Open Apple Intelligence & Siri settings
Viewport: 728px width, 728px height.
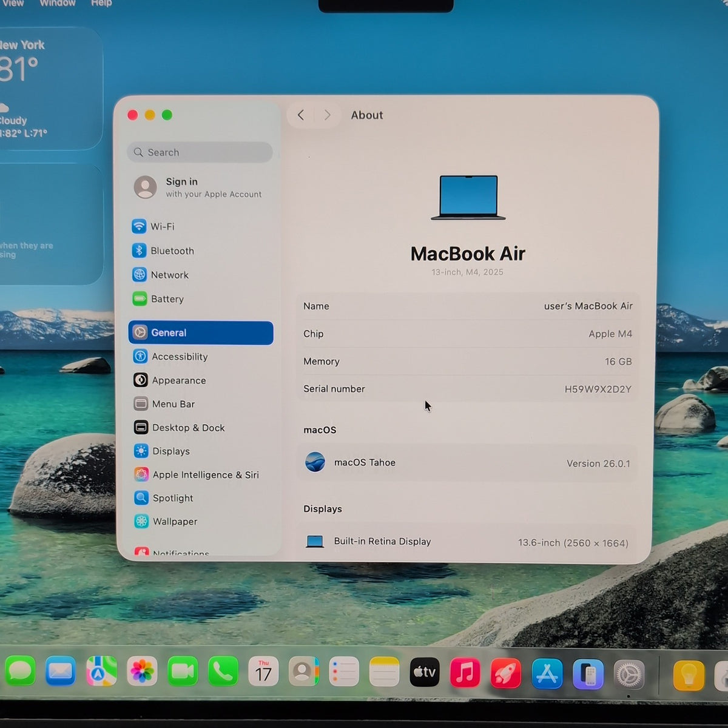[x=201, y=475]
